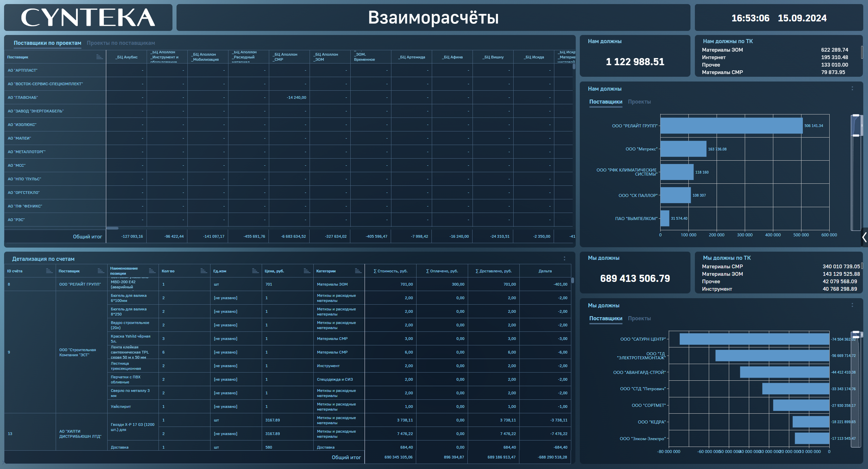
Task: Click the ООО "САТУРН ЦЕНТР" bar in Мы должны
Action: pos(754,339)
